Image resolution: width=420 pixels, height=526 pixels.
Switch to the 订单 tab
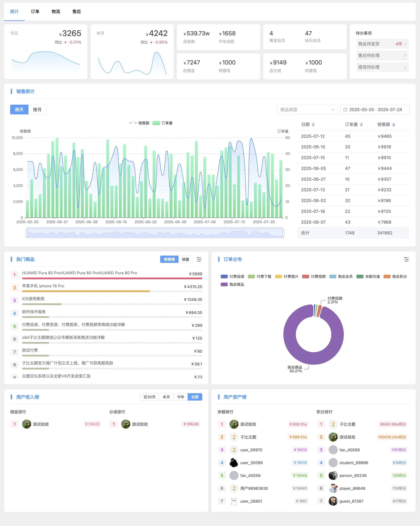click(35, 11)
